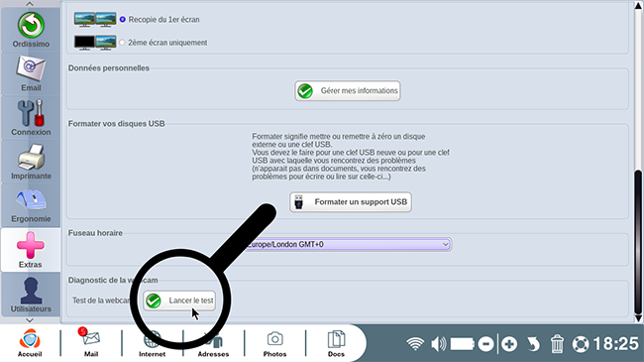Select 2ème écran uniquement option
The image size is (644, 362).
pyautogui.click(x=122, y=43)
